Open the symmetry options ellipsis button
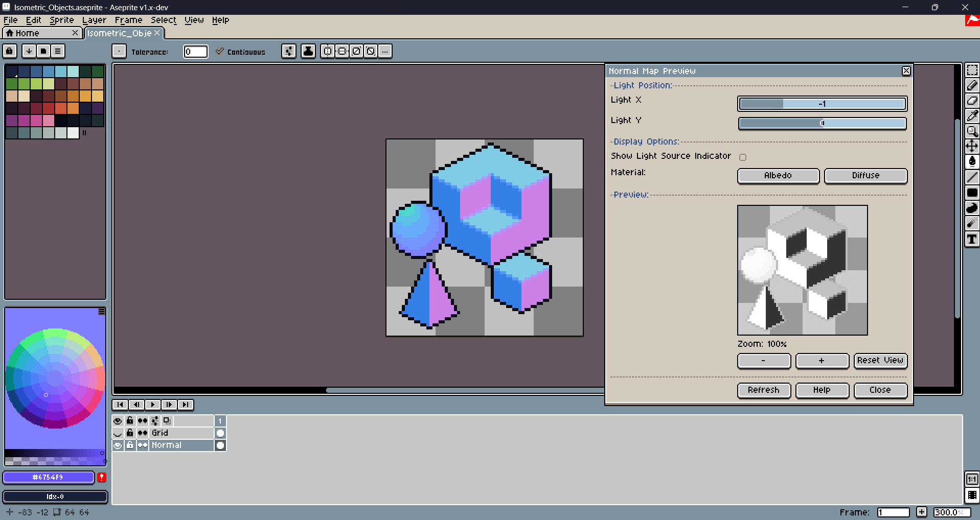This screenshot has width=980, height=520. (385, 51)
